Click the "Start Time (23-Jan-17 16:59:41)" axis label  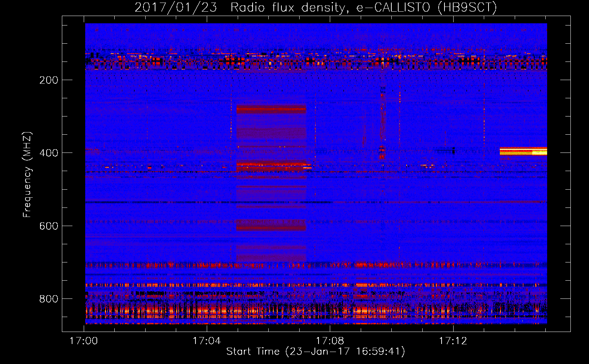click(x=316, y=352)
